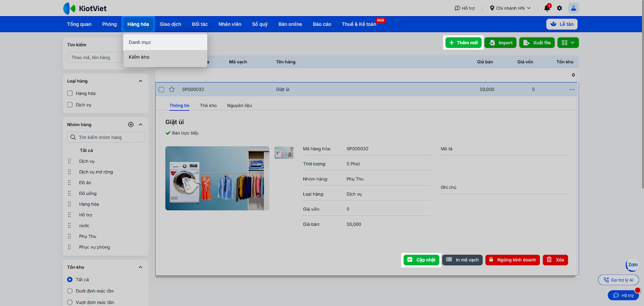This screenshot has width=644, height=306.
Task: Click the Cập nhật button
Action: tap(421, 260)
